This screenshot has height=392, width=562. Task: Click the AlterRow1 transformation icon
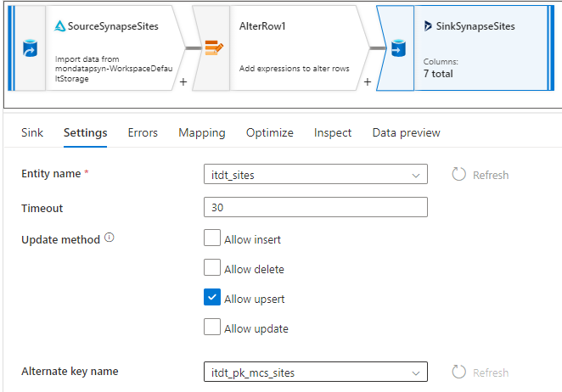tap(213, 48)
